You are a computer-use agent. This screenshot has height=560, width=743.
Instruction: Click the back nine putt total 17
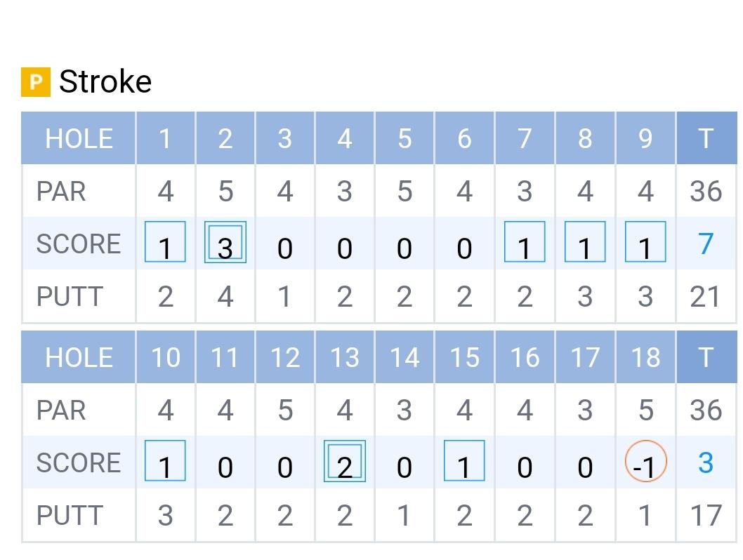705,515
